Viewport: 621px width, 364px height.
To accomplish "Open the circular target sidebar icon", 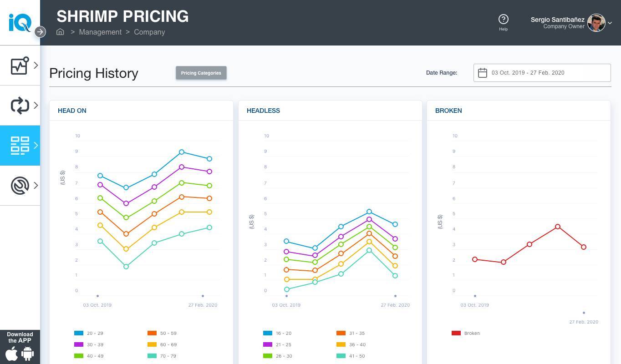I will [20, 186].
